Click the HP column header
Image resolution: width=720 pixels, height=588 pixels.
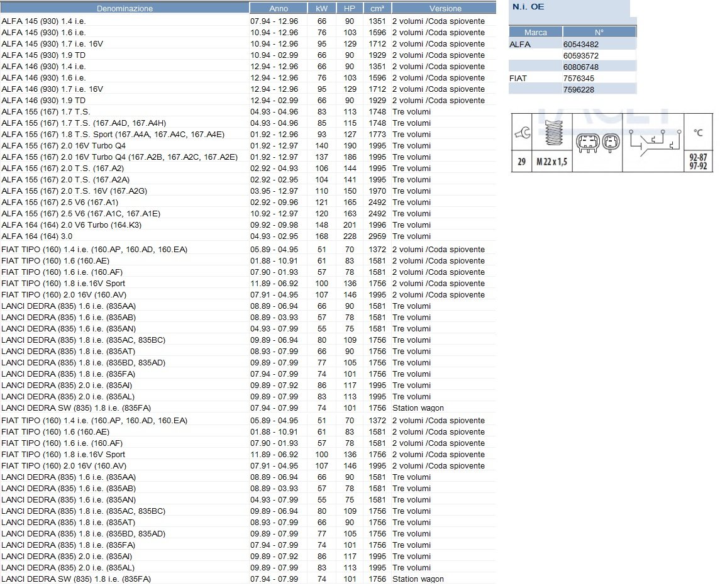pos(350,8)
